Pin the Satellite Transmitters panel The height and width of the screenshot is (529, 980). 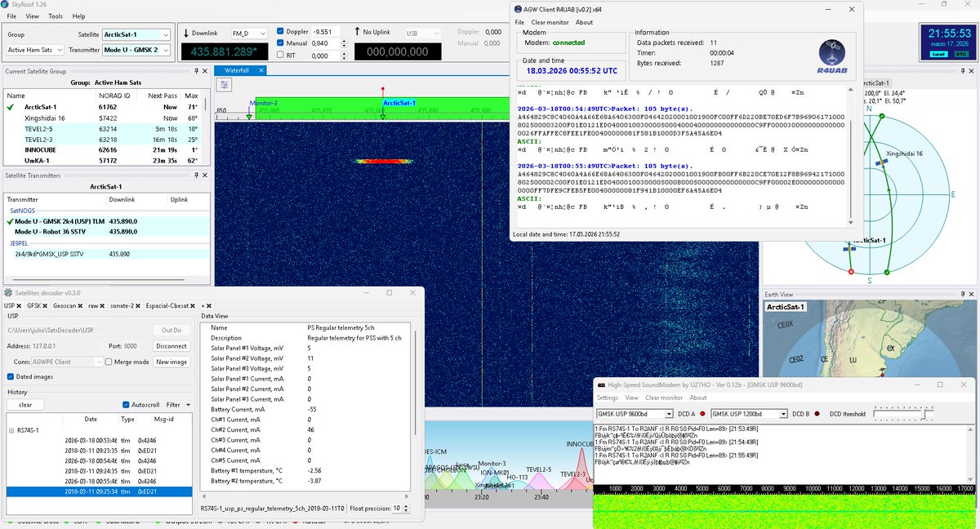tap(196, 175)
